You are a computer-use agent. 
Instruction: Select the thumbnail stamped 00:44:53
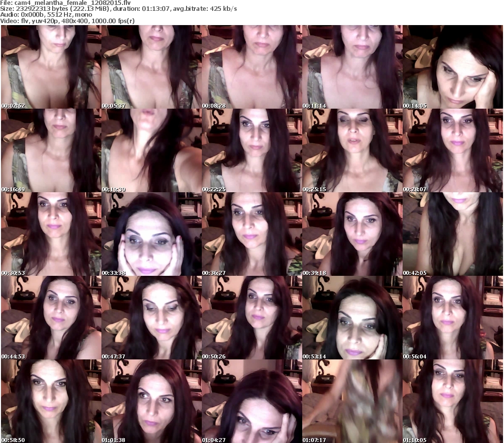pyautogui.click(x=51, y=318)
